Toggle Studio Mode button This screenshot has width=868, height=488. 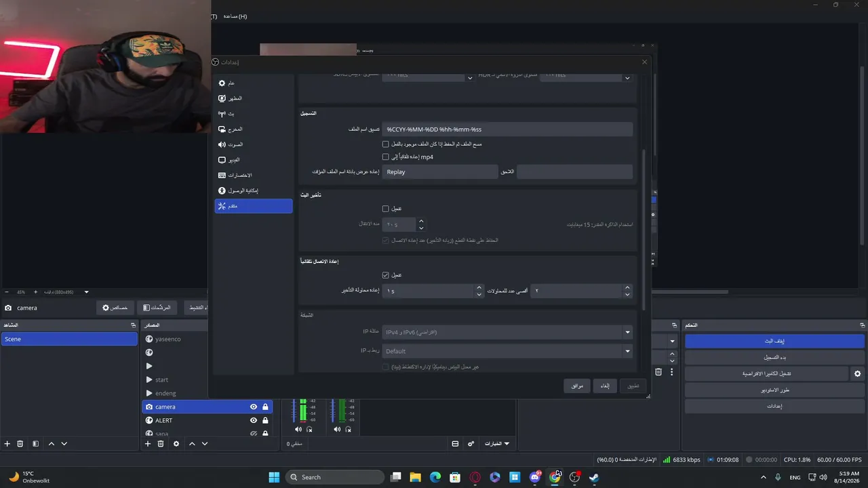click(x=774, y=390)
